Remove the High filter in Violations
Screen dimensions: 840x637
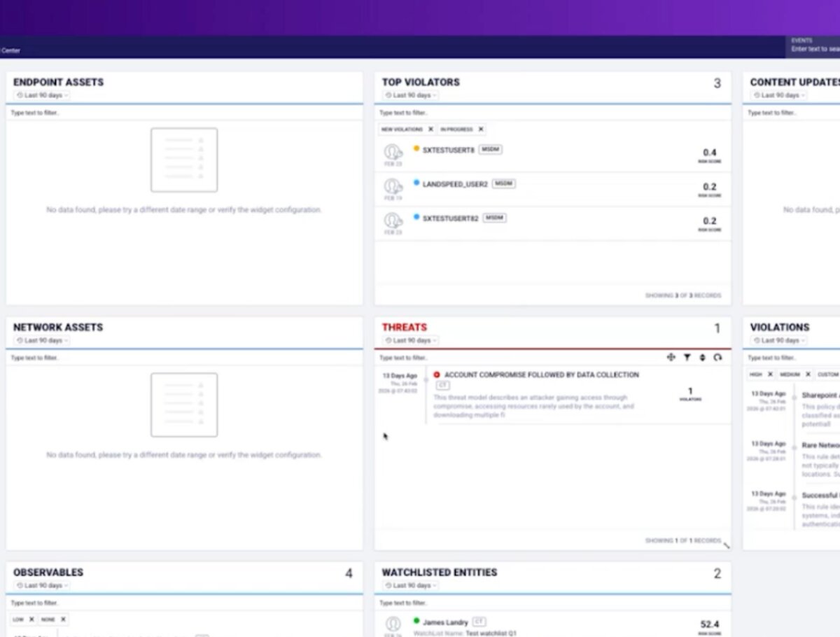click(770, 374)
